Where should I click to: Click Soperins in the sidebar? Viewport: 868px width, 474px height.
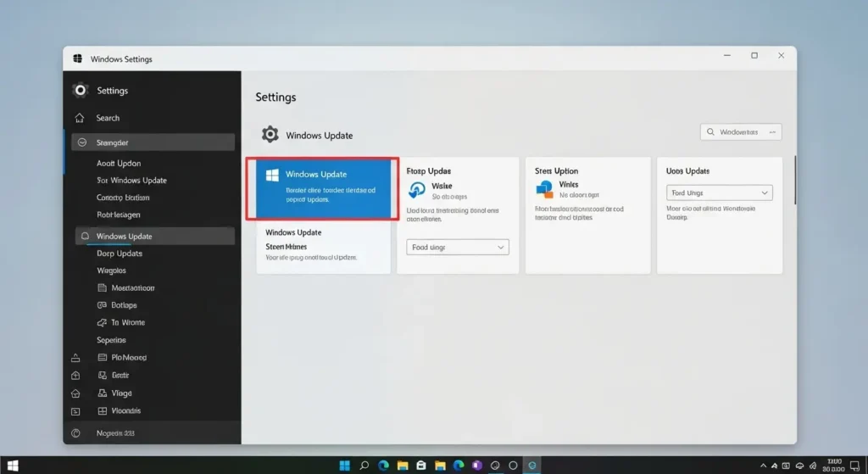(x=111, y=340)
